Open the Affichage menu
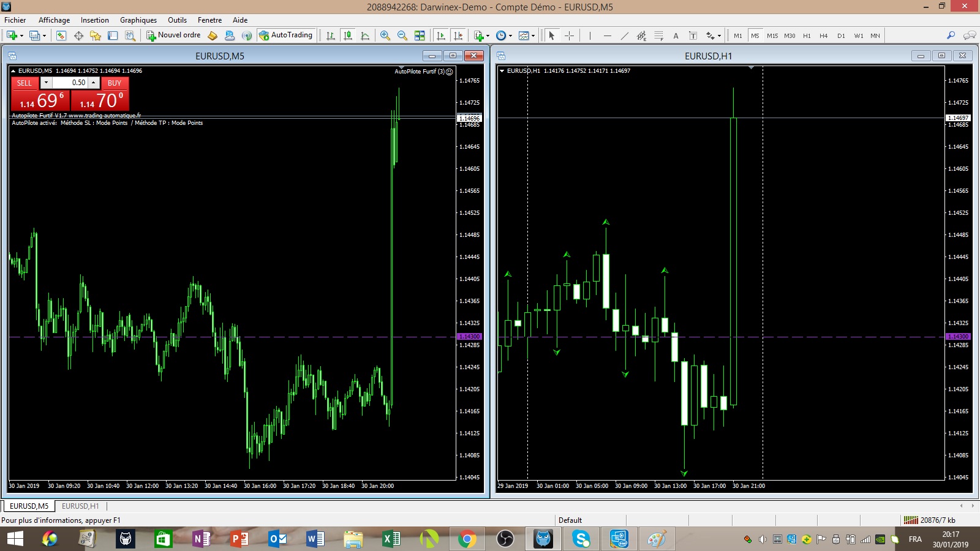The width and height of the screenshot is (980, 551). (x=54, y=20)
